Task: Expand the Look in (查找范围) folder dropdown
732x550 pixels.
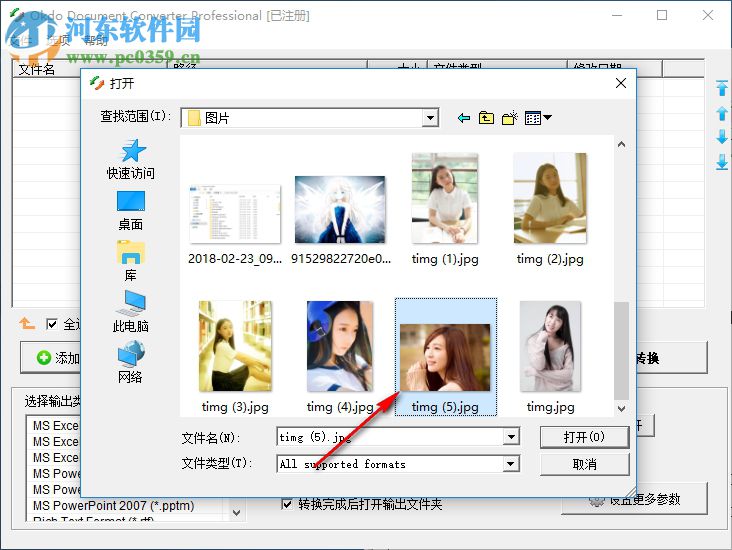Action: pyautogui.click(x=430, y=118)
